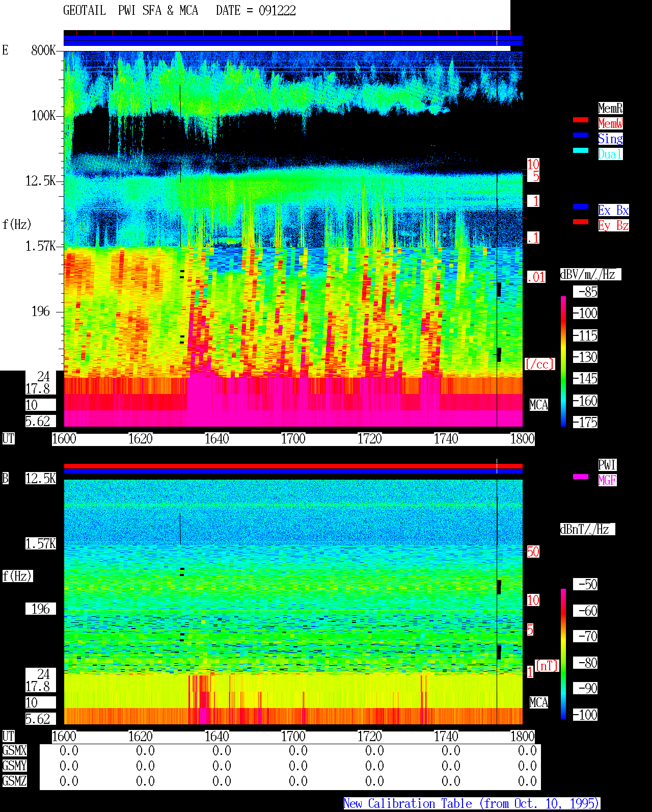This screenshot has height=812, width=652.
Task: Click the magenta MGF legend swatch
Action: click(x=581, y=477)
